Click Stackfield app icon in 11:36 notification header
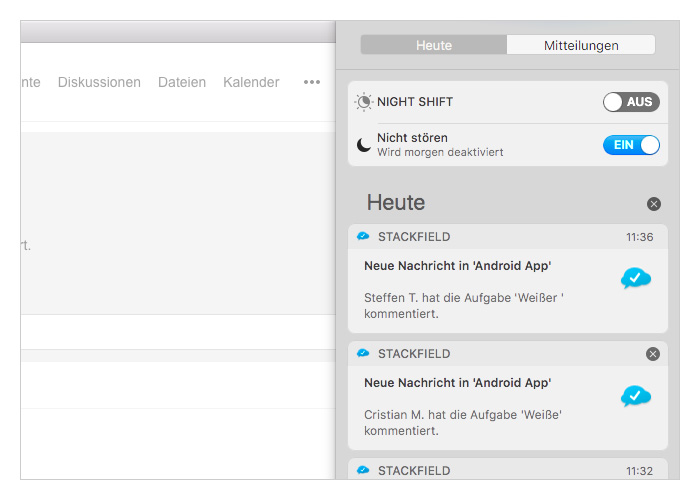This screenshot has height=500, width=700. [x=363, y=236]
